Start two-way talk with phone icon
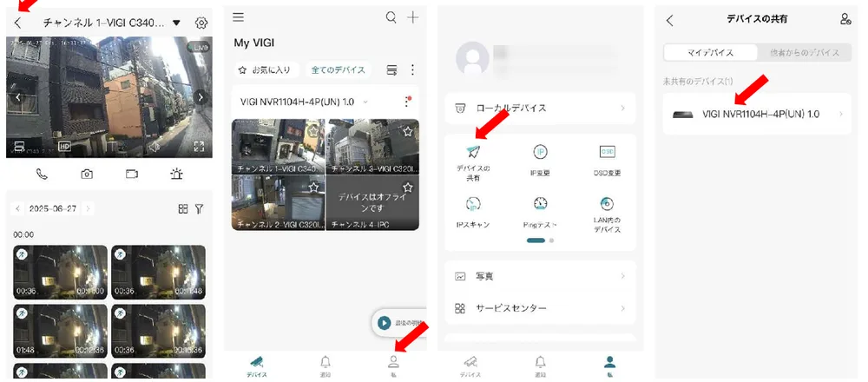 tap(42, 174)
